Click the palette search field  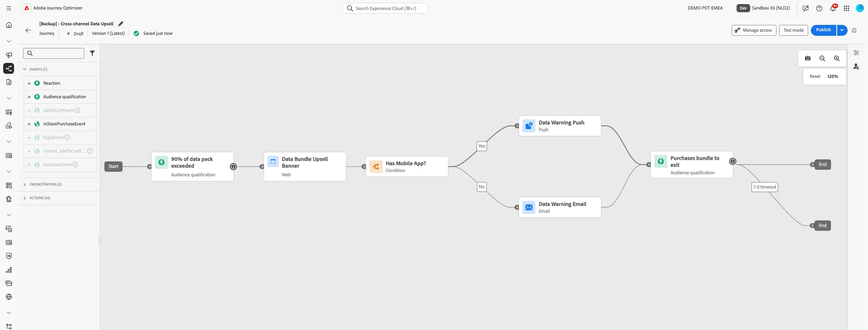(54, 53)
